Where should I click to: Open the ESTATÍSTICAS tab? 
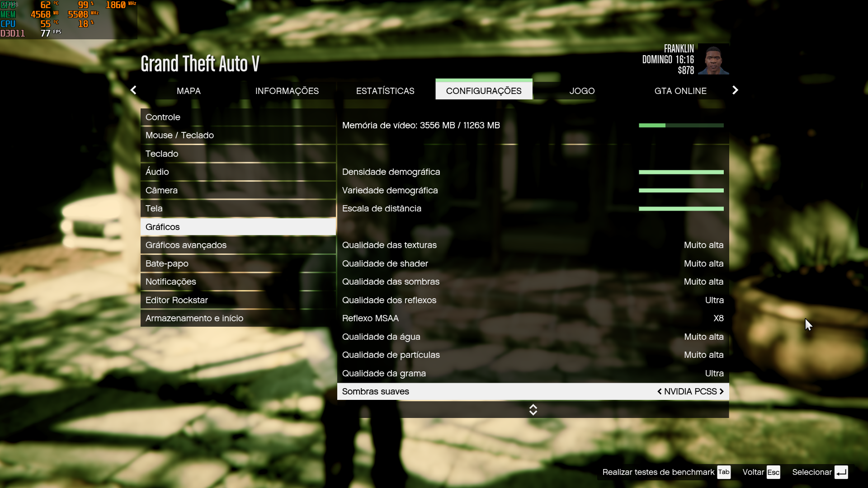tap(385, 90)
